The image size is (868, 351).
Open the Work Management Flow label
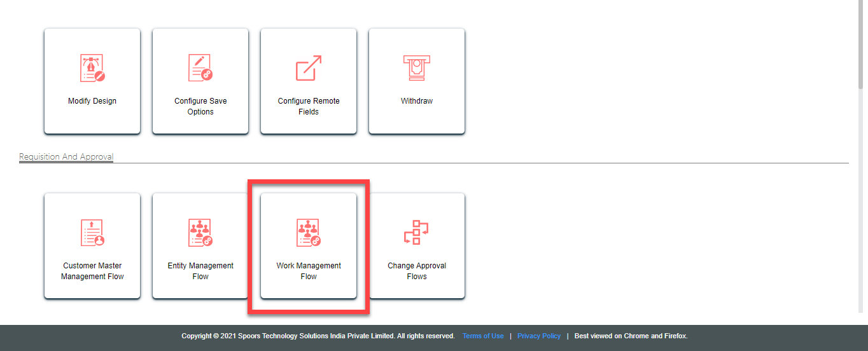click(x=309, y=271)
